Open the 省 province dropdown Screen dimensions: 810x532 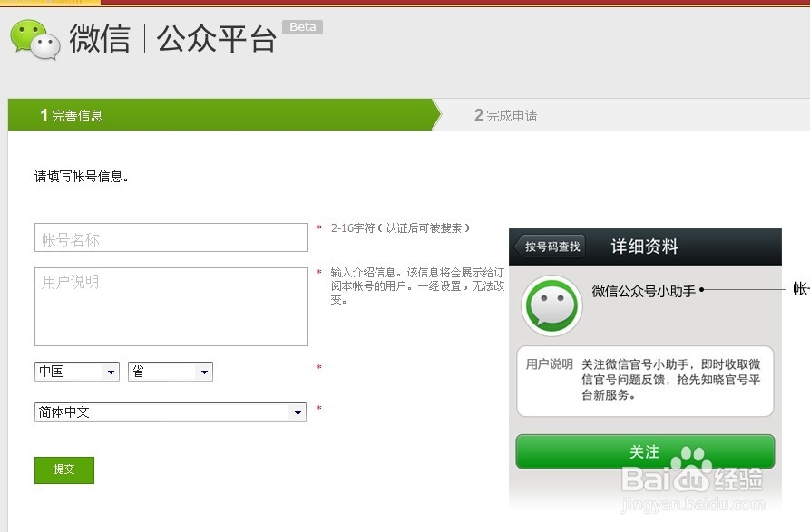171,372
